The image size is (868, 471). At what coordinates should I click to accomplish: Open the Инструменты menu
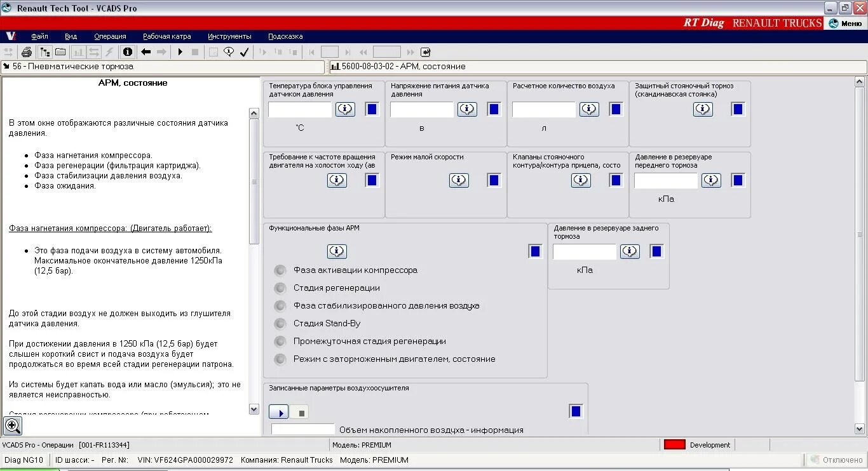[229, 36]
